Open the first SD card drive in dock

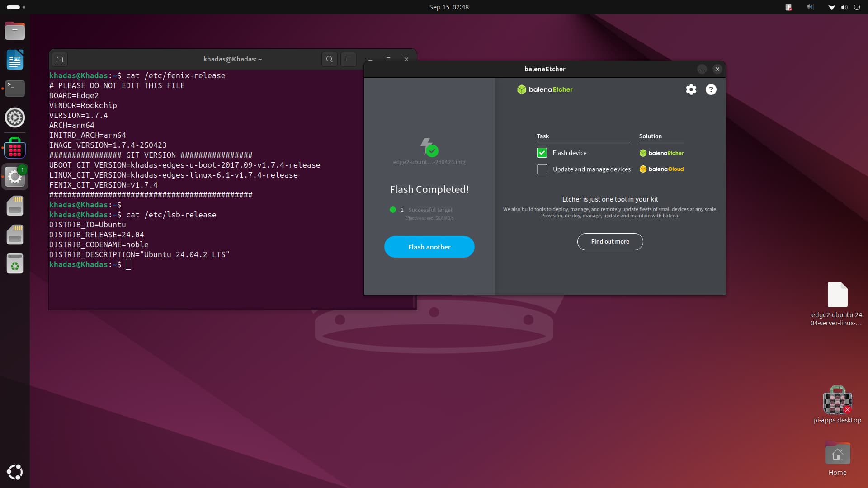click(14, 206)
